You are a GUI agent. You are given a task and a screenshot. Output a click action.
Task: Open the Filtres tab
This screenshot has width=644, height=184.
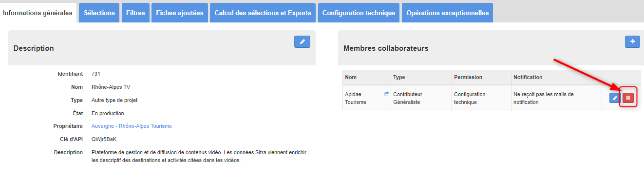click(x=135, y=13)
